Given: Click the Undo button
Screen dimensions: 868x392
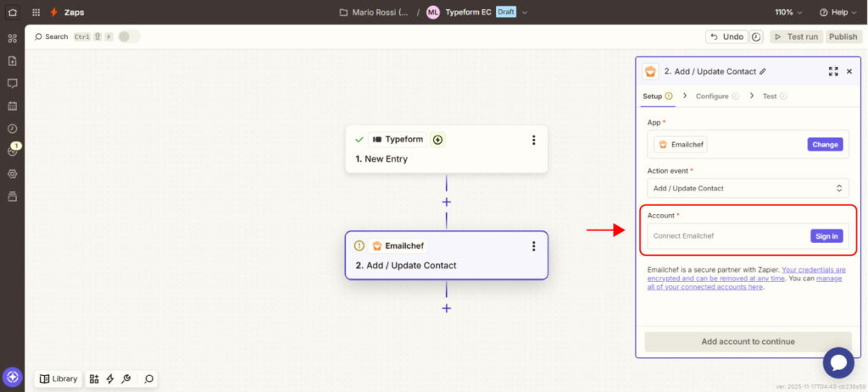Looking at the screenshot, I should (x=726, y=36).
